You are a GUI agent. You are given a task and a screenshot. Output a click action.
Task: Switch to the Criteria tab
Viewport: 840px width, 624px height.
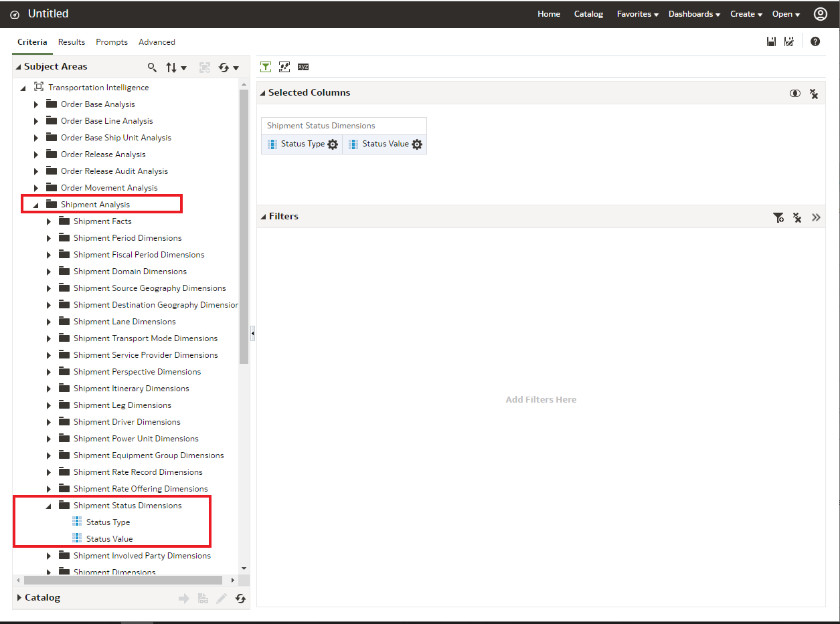pos(32,41)
